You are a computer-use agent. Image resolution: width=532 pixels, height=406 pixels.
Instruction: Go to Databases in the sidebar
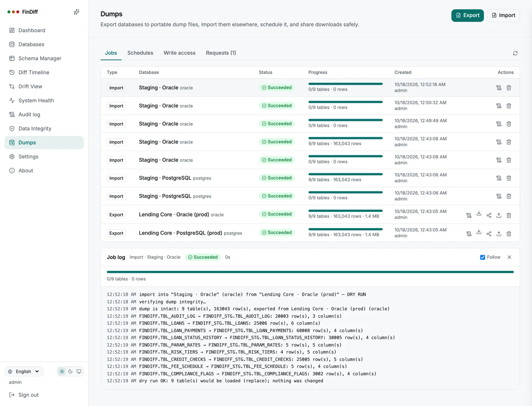coord(44,44)
